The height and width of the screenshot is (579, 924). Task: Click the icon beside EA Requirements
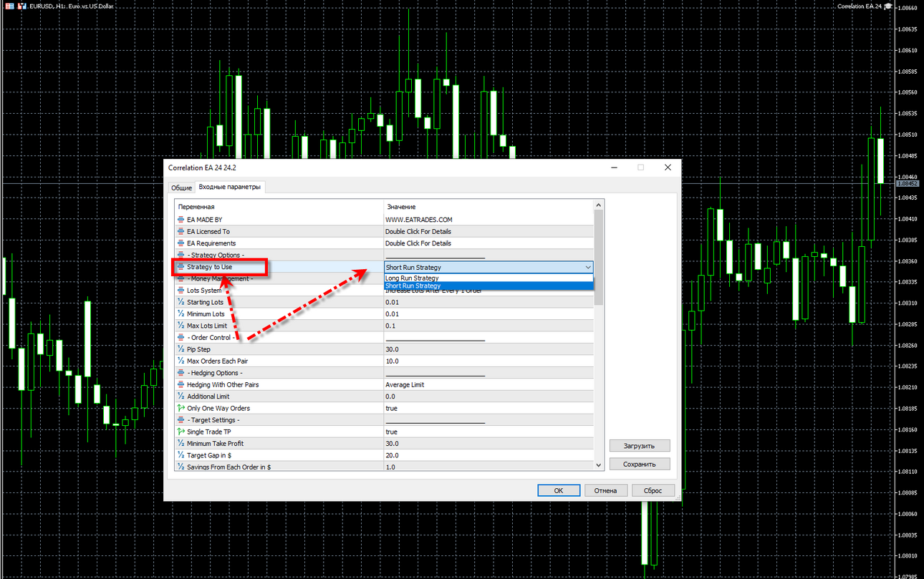(x=181, y=243)
